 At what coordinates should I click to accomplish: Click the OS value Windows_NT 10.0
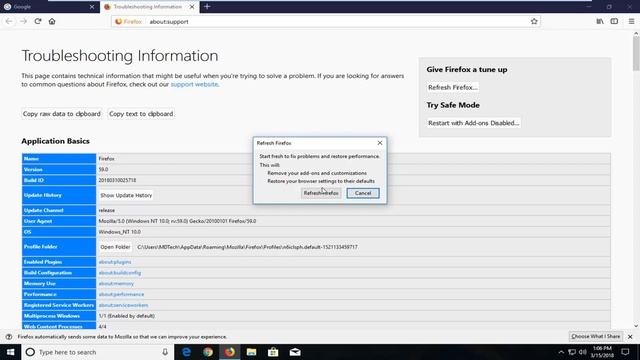coord(119,232)
